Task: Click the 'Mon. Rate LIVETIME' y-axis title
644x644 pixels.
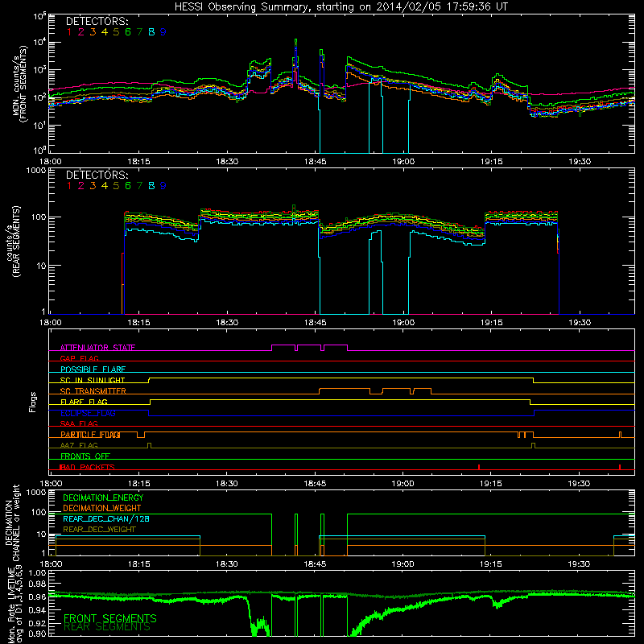Action: pyautogui.click(x=11, y=605)
